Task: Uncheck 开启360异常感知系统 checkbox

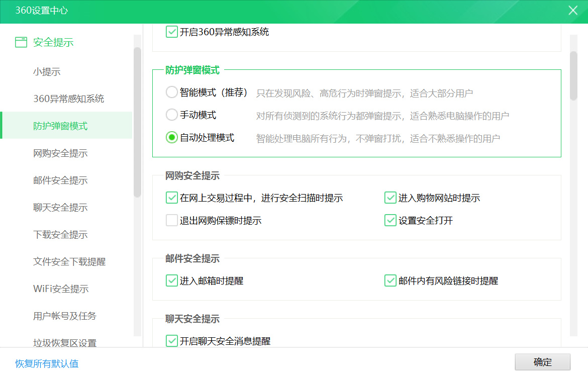Action: (x=172, y=32)
